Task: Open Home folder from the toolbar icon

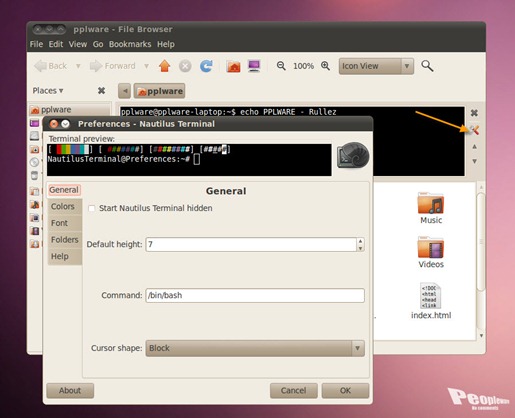Action: tap(233, 66)
